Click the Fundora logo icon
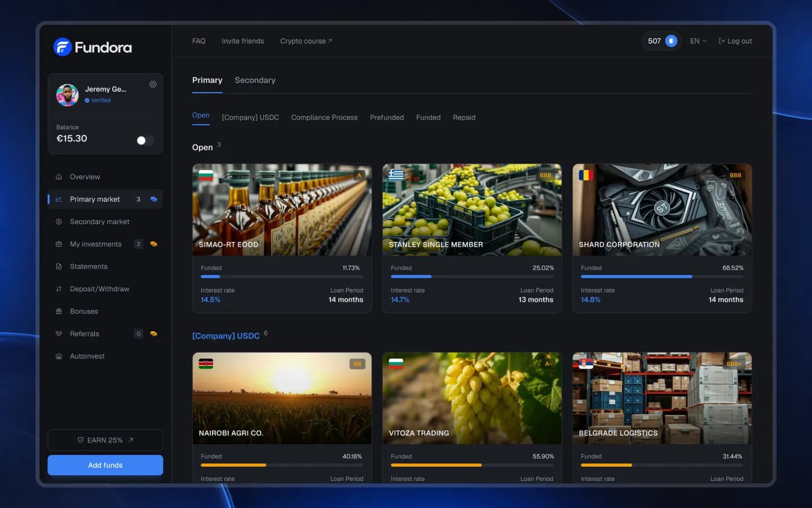 pos(63,47)
